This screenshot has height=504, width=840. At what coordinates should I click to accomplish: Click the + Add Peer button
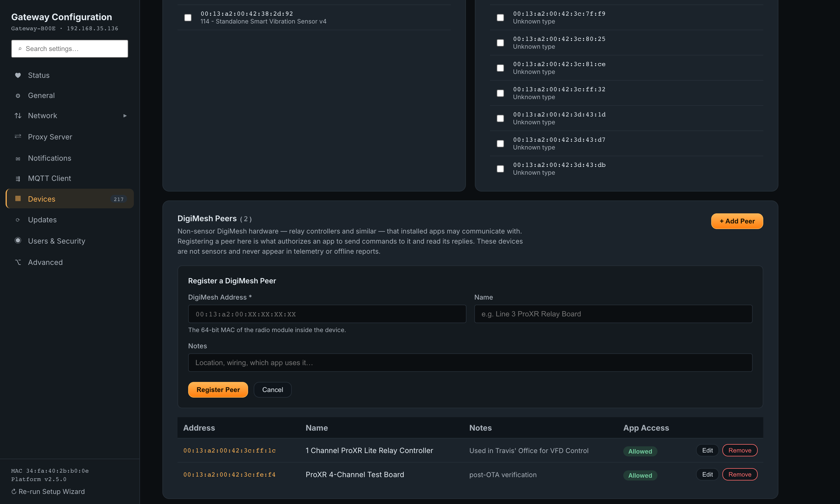[737, 221]
